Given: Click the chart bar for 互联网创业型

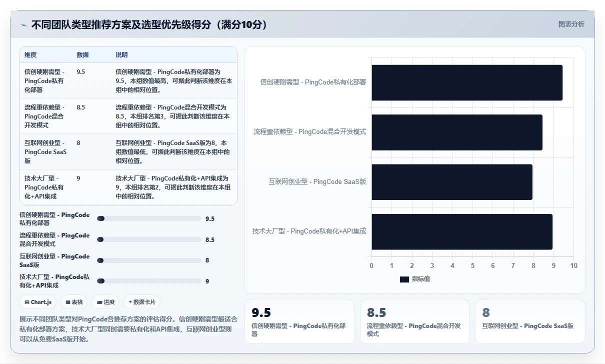Looking at the screenshot, I should coord(452,182).
